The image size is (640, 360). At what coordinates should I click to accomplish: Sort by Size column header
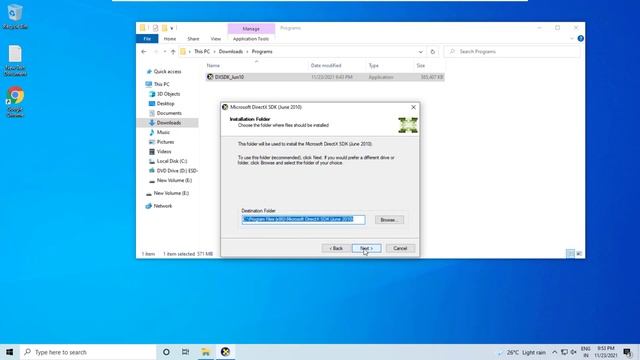pyautogui.click(x=421, y=65)
